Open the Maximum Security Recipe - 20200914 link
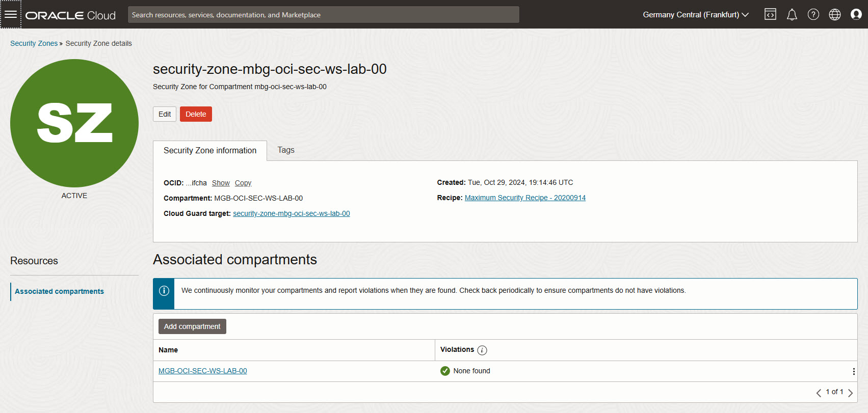Viewport: 868px width, 413px height. (x=525, y=198)
